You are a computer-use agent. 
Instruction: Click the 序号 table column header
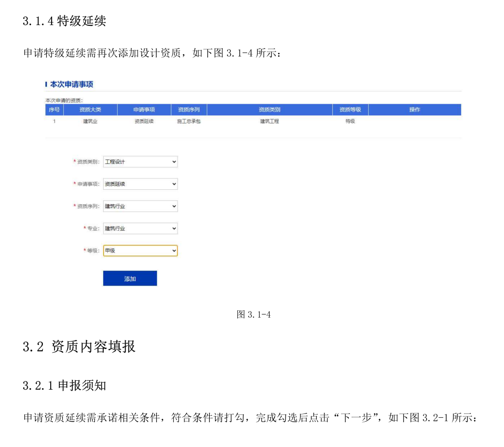(54, 110)
